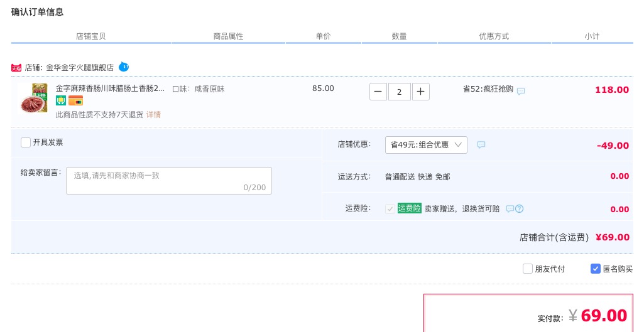Click 卖家赠送, 退换货可赔 text

tap(462, 209)
